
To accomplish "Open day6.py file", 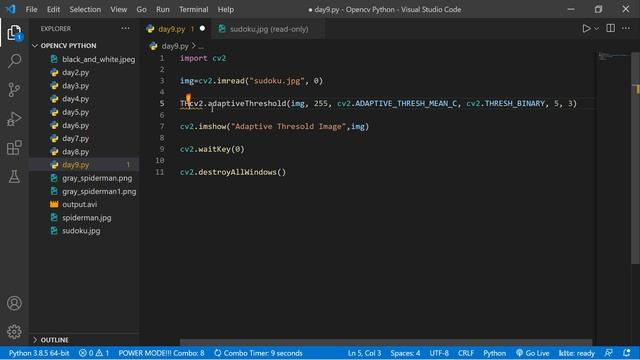I will [76, 125].
